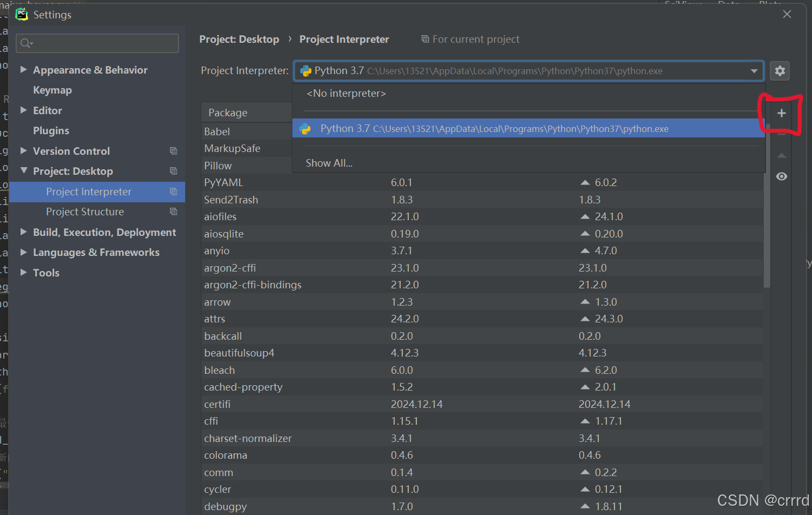Expand the Version Control section
The height and width of the screenshot is (515, 812).
(23, 151)
